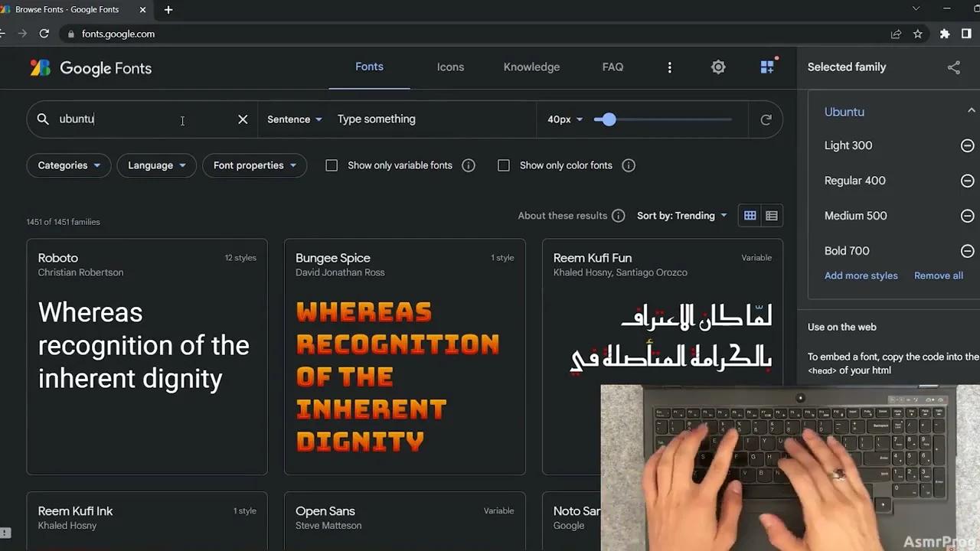Switch results to grid view
Image resolution: width=980 pixels, height=551 pixels.
(x=750, y=216)
